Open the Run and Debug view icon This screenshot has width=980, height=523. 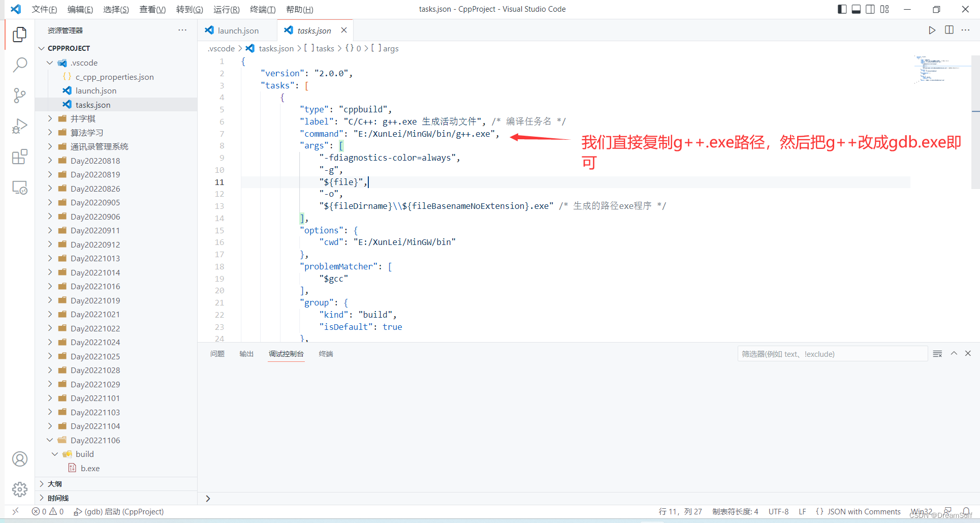tap(19, 126)
